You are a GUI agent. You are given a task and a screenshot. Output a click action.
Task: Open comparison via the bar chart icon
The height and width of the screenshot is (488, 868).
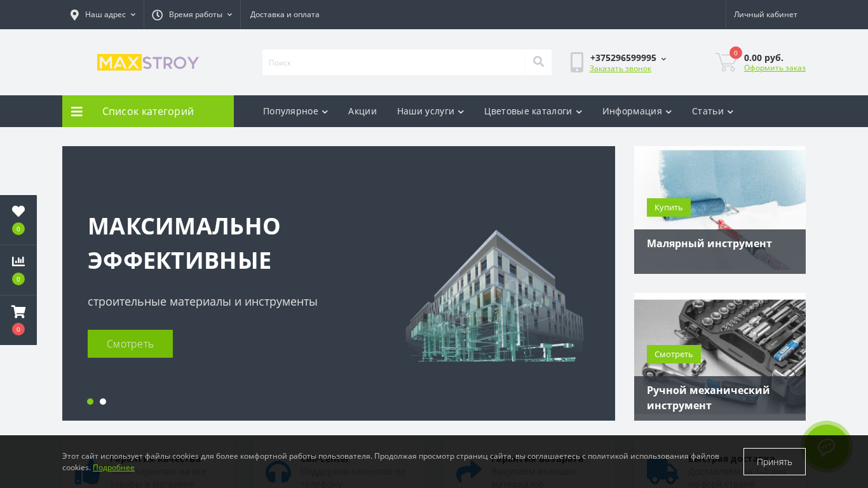coord(18,262)
